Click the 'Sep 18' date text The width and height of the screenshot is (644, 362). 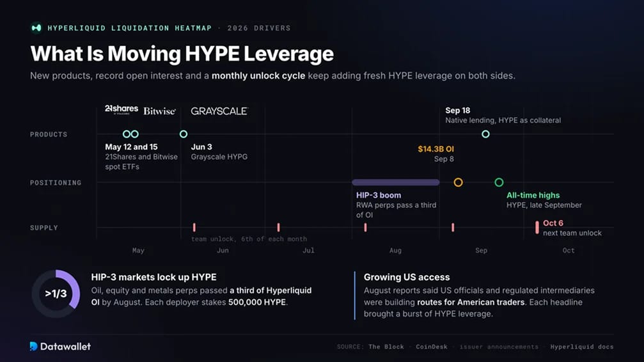(457, 111)
